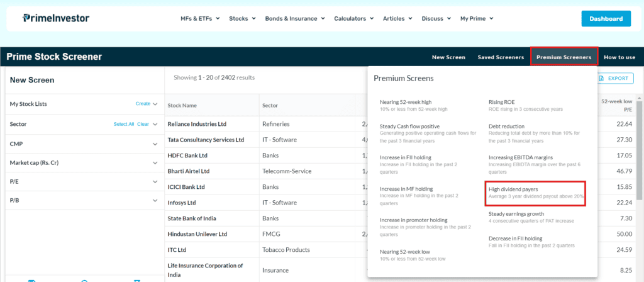
Task: Open the Discuss menu
Action: (436, 18)
